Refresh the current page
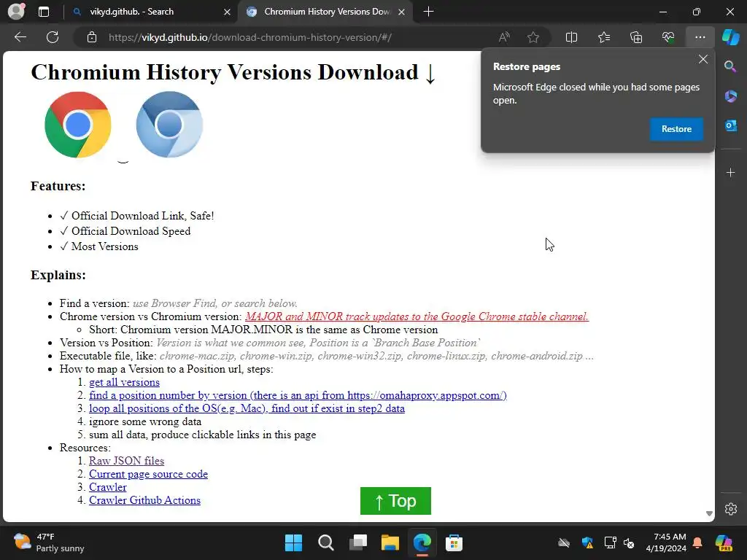747x560 pixels. point(53,37)
